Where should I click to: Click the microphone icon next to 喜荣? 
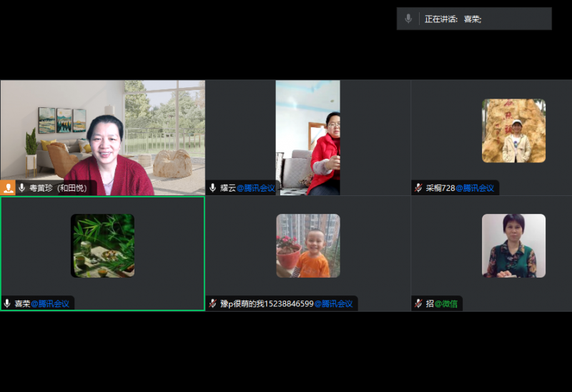[7, 303]
